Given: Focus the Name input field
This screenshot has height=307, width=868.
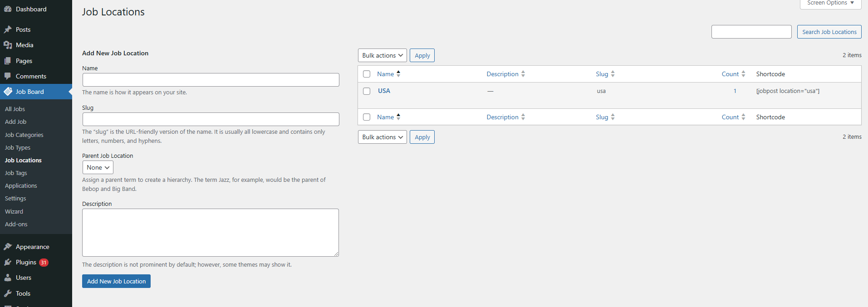Looking at the screenshot, I should 211,80.
